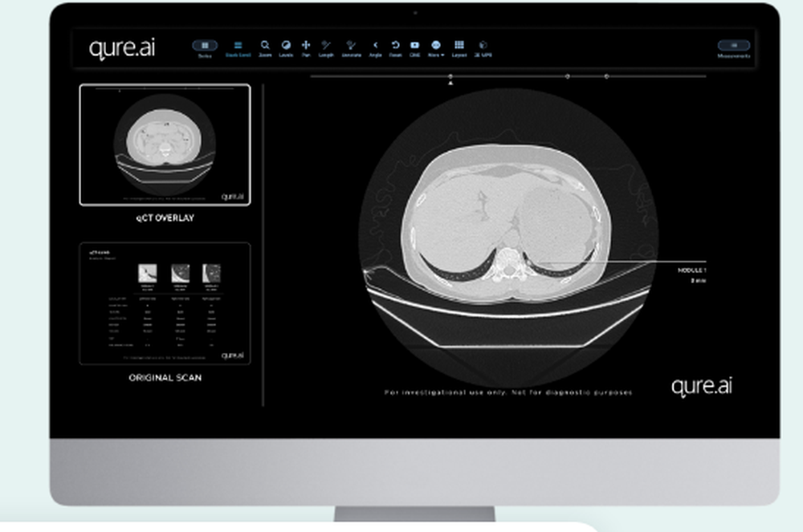Screen dimensions: 803x532
Task: Open the Layout grid selector
Action: tap(459, 47)
